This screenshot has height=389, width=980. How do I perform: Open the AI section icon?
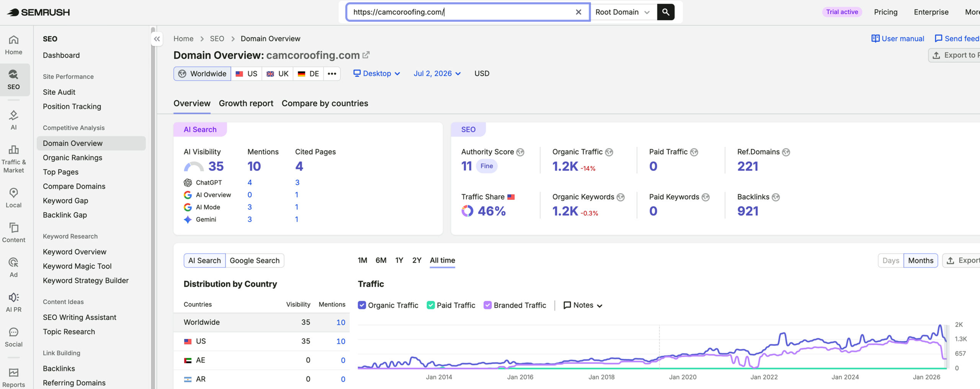click(14, 120)
